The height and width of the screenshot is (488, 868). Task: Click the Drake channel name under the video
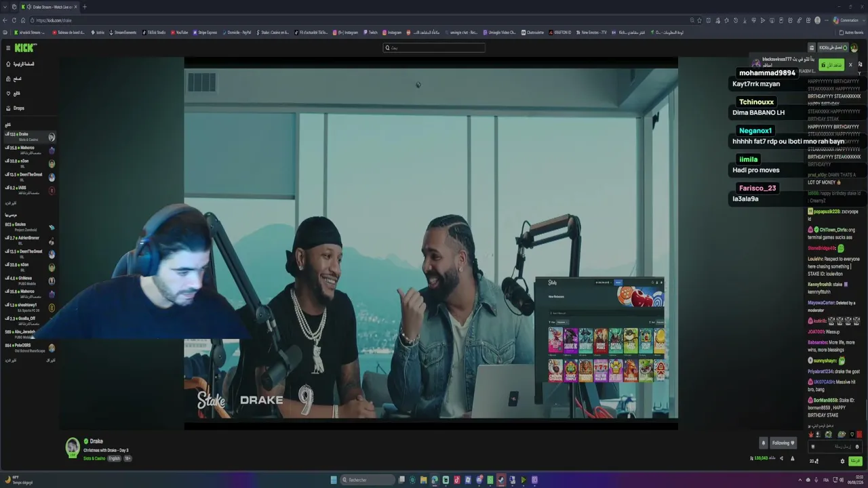[x=96, y=441]
